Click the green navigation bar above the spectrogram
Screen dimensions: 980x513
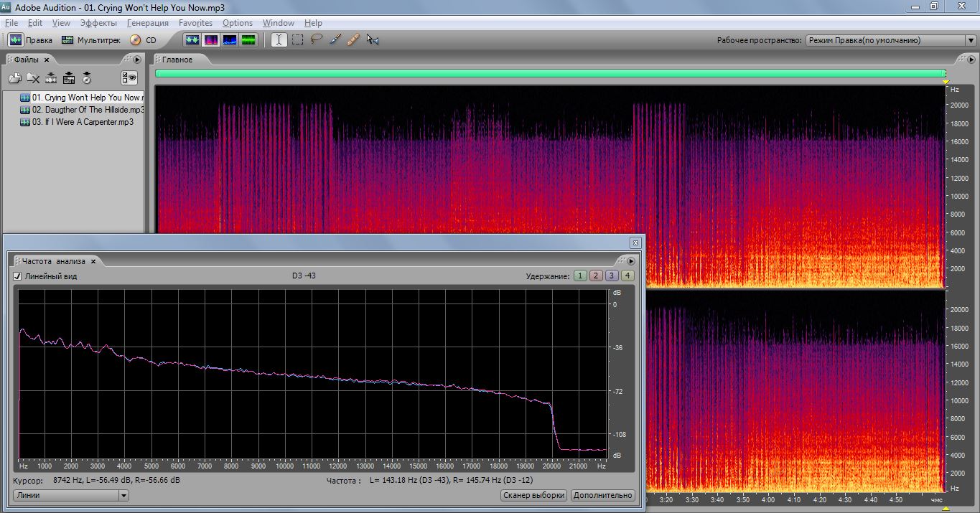(x=550, y=73)
